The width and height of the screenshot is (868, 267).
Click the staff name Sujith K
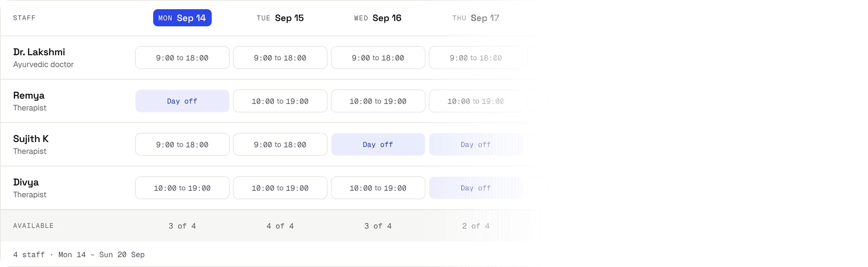coord(31,139)
